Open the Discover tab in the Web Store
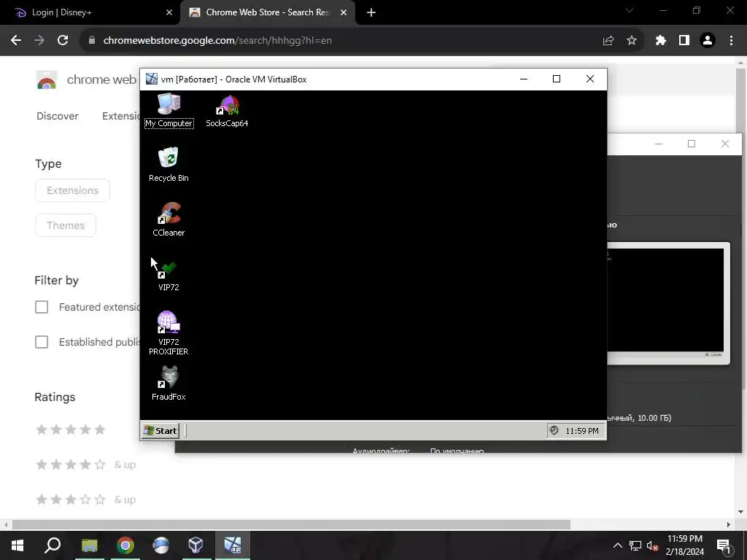The width and height of the screenshot is (747, 560). (x=57, y=116)
